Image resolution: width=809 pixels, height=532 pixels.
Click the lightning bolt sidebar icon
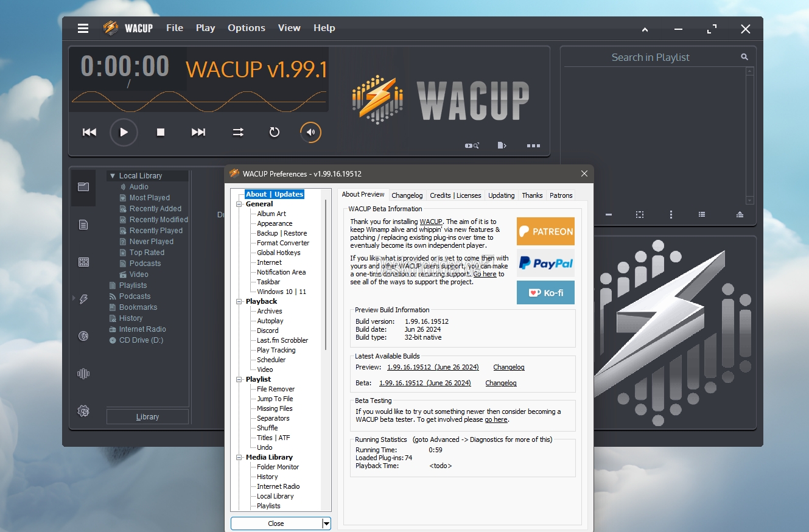84,299
